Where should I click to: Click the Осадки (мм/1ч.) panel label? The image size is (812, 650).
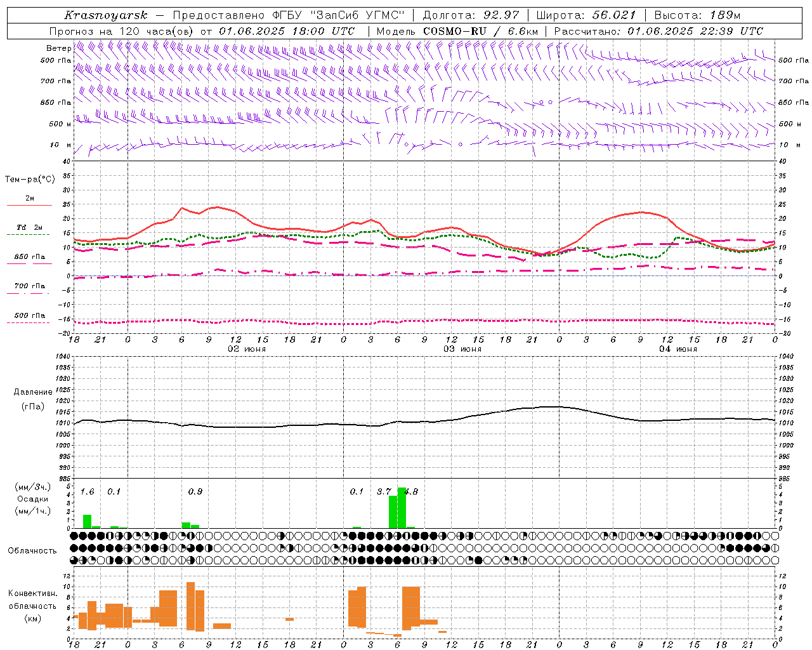tap(32, 498)
